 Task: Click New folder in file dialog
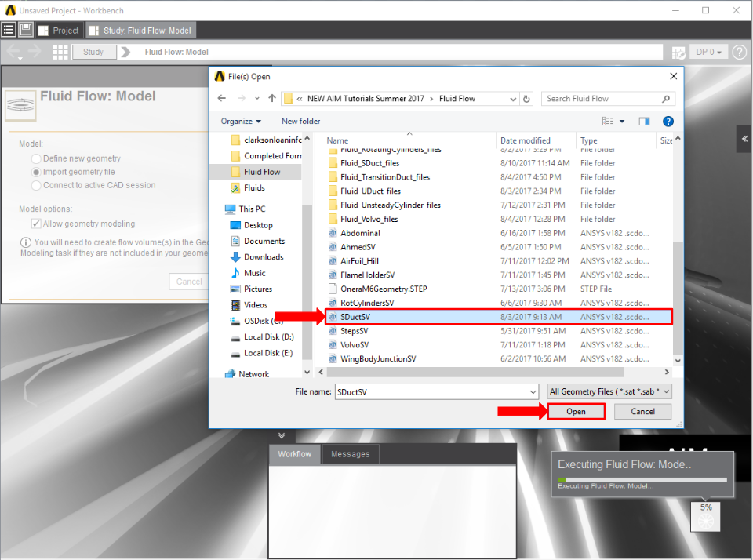pyautogui.click(x=300, y=121)
